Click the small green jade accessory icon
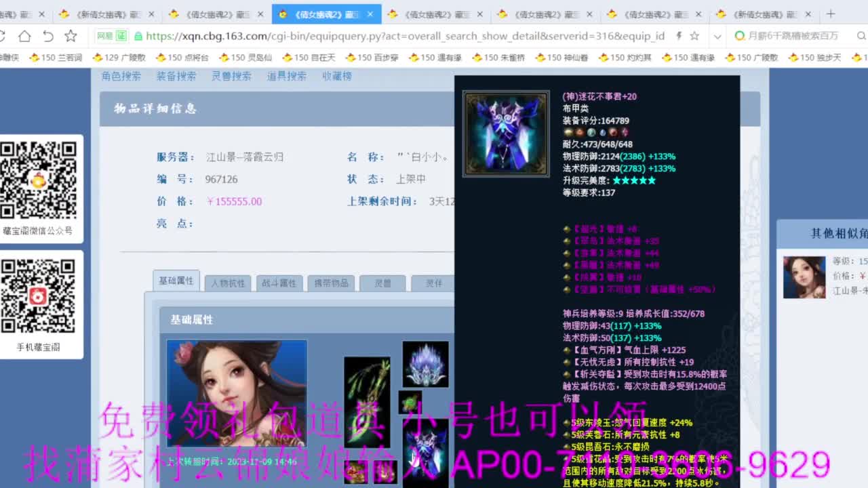The height and width of the screenshot is (488, 868). point(410,402)
